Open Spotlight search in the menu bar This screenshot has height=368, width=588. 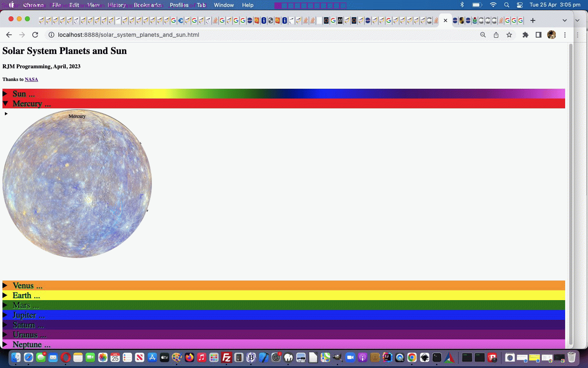pos(507,5)
